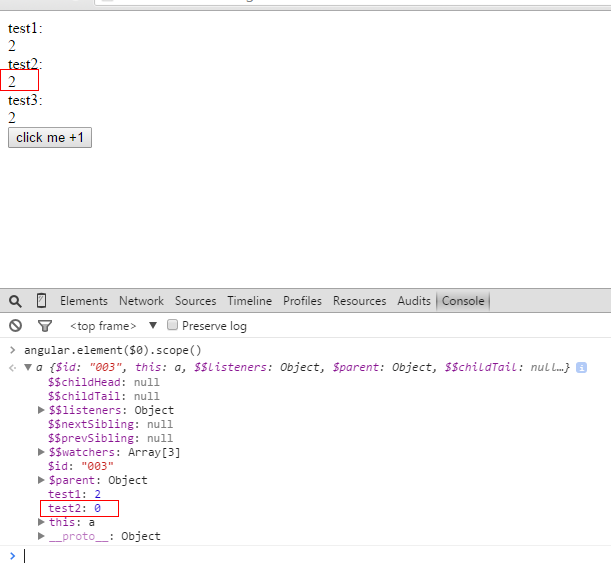This screenshot has width=611, height=571.
Task: Collapse the logged scope object a
Action: (28, 368)
